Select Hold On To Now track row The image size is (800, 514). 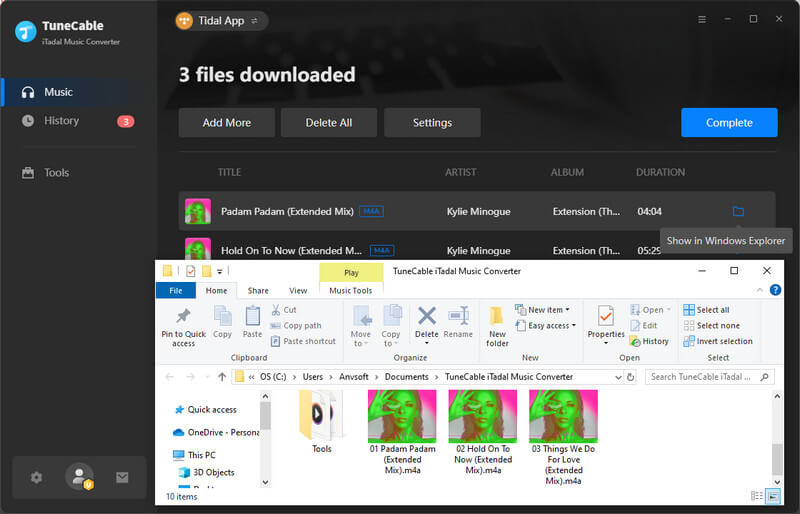tap(477, 250)
